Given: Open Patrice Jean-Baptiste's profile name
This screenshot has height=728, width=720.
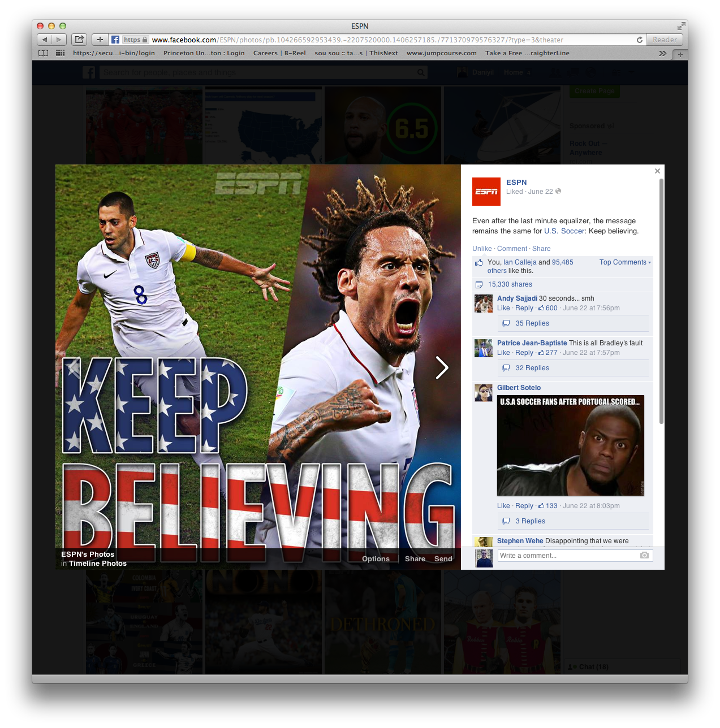Looking at the screenshot, I should (x=532, y=343).
